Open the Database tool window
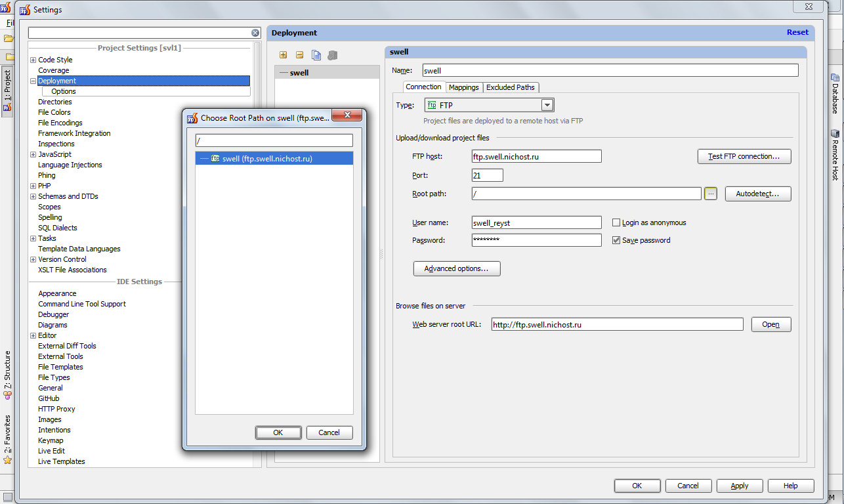 (835, 94)
